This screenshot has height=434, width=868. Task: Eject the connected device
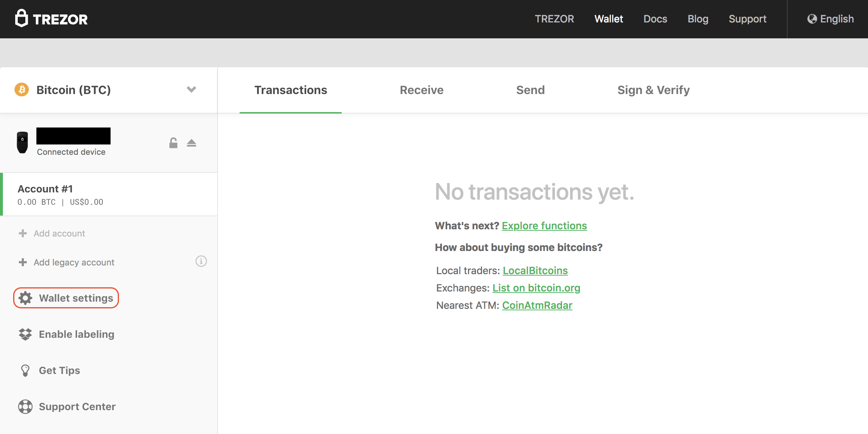tap(191, 143)
